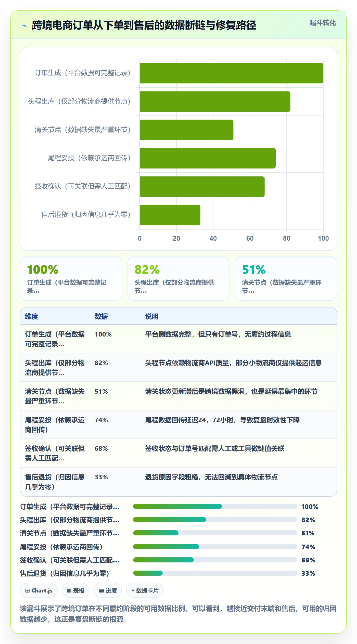
Task: Click the 签收确认 68% progress bar
Action: (215, 560)
